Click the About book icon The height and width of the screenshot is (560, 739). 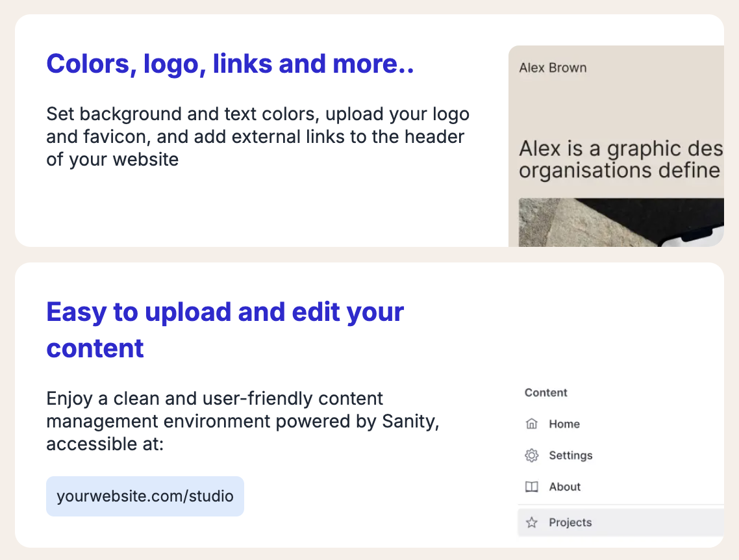531,487
